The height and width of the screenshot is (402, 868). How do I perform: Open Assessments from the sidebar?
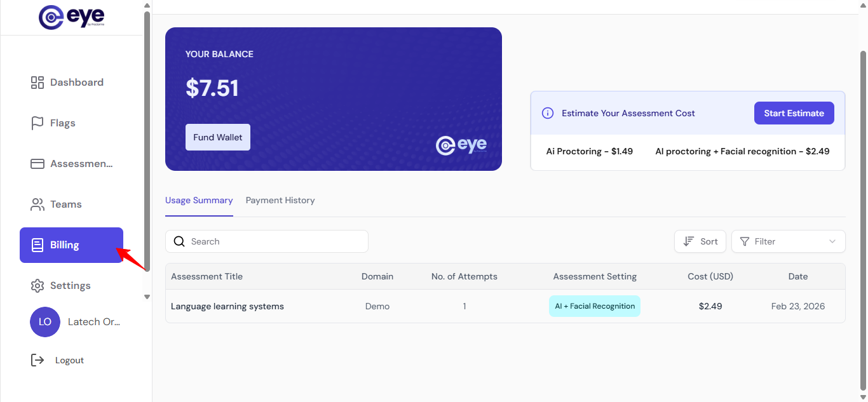71,164
